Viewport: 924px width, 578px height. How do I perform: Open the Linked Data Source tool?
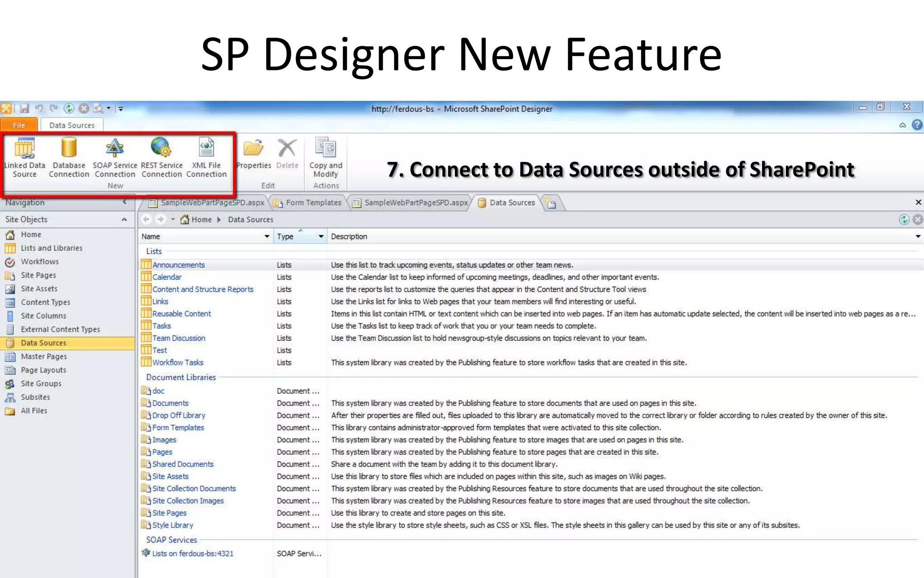(x=25, y=158)
